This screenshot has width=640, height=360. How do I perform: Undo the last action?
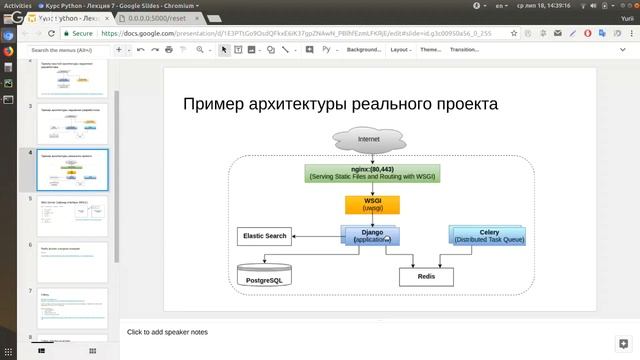(141, 50)
